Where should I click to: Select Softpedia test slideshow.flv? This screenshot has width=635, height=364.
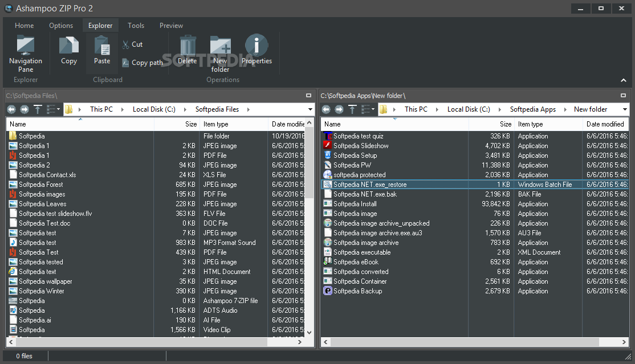[x=156, y=214]
